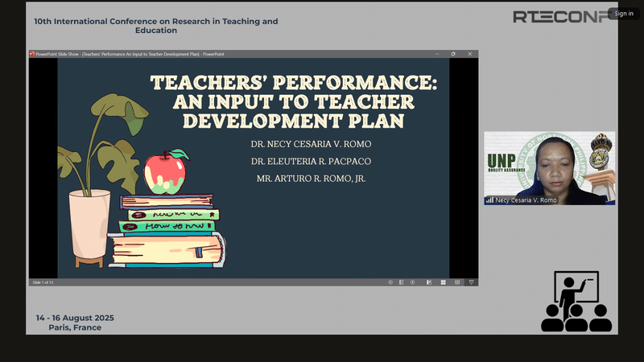This screenshot has width=644, height=362.
Task: Advance to next slide using status bar arrow
Action: tap(413, 282)
